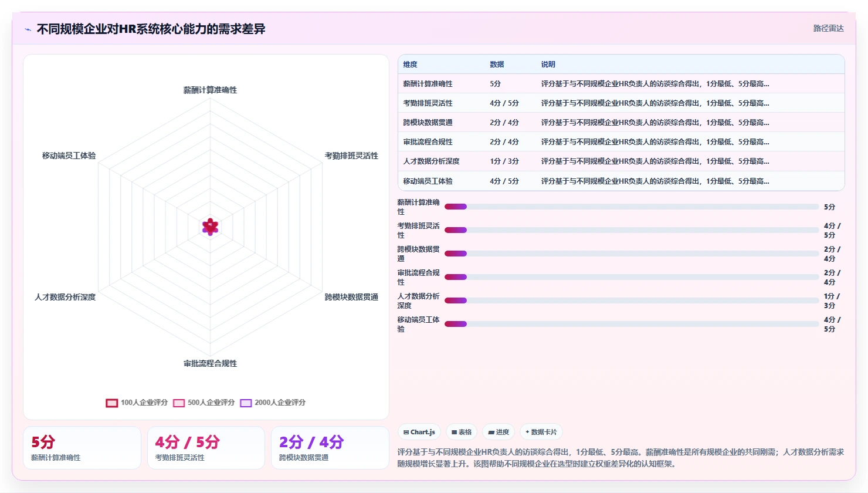Click the 进度 chip
868x493 pixels.
pyautogui.click(x=499, y=432)
